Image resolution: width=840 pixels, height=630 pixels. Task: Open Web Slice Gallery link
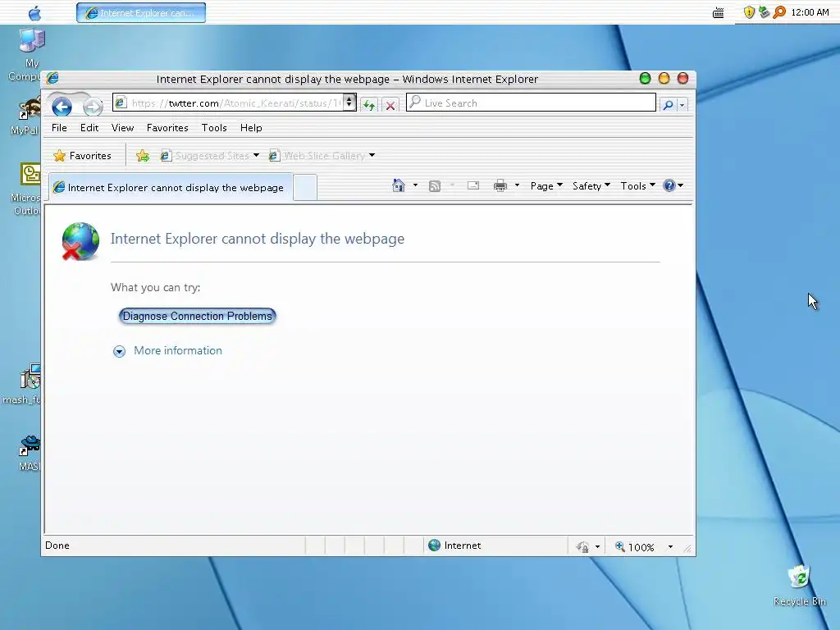pyautogui.click(x=317, y=156)
